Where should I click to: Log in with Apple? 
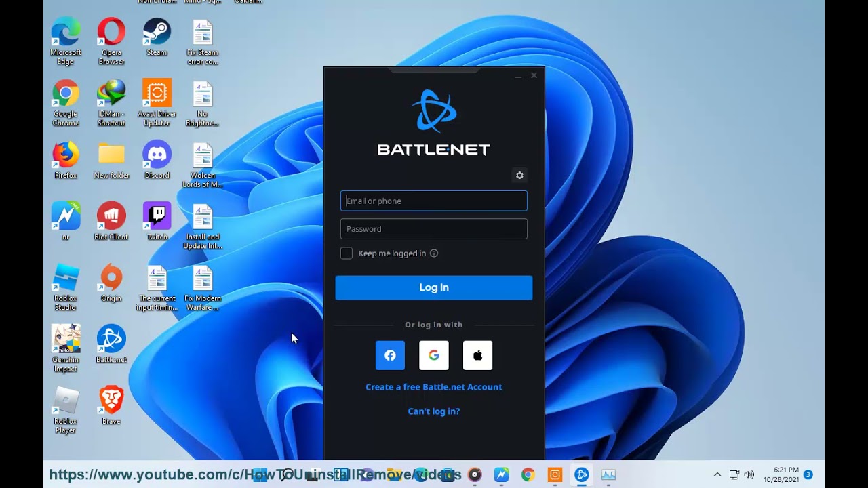click(x=477, y=355)
